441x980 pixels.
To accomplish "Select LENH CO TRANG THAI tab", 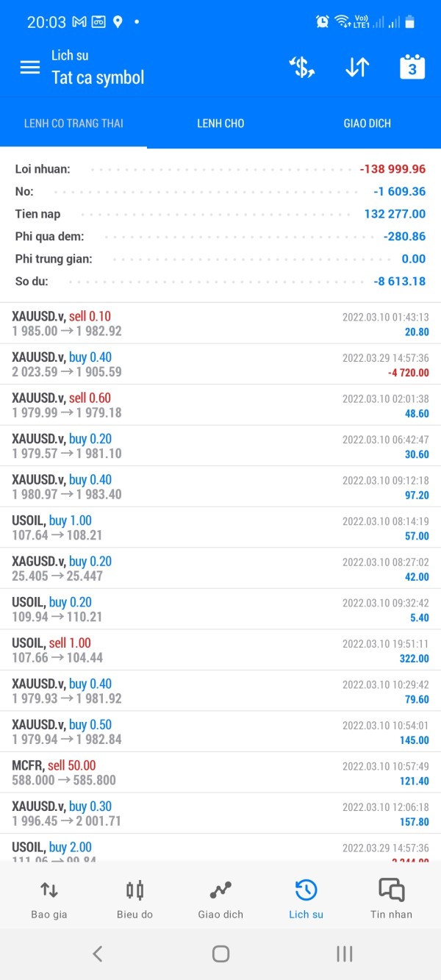I will click(73, 124).
